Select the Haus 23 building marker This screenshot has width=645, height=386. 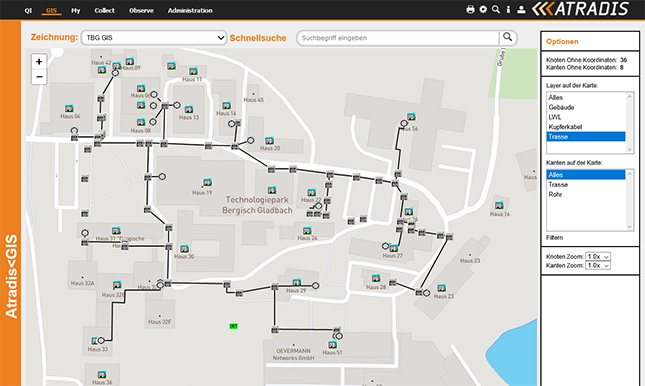click(441, 288)
